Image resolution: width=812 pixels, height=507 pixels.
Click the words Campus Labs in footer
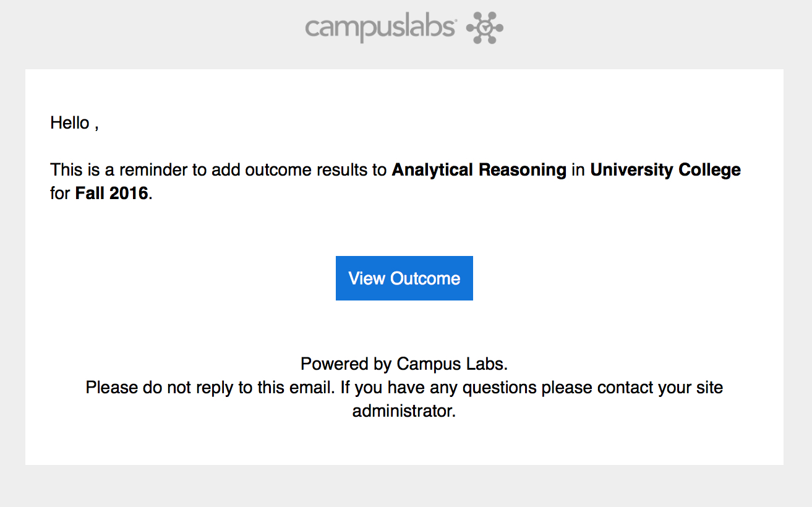coord(450,363)
